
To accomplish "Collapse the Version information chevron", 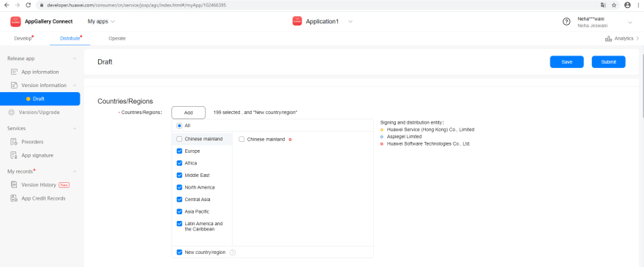I will [x=75, y=86].
